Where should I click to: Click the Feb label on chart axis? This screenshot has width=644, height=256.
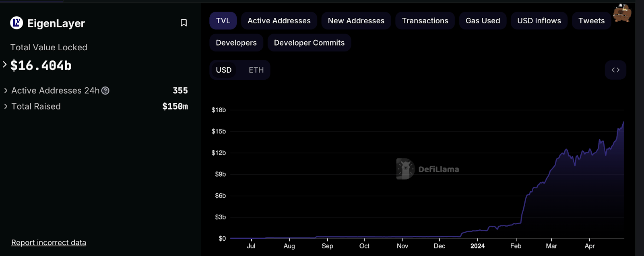[x=516, y=246]
